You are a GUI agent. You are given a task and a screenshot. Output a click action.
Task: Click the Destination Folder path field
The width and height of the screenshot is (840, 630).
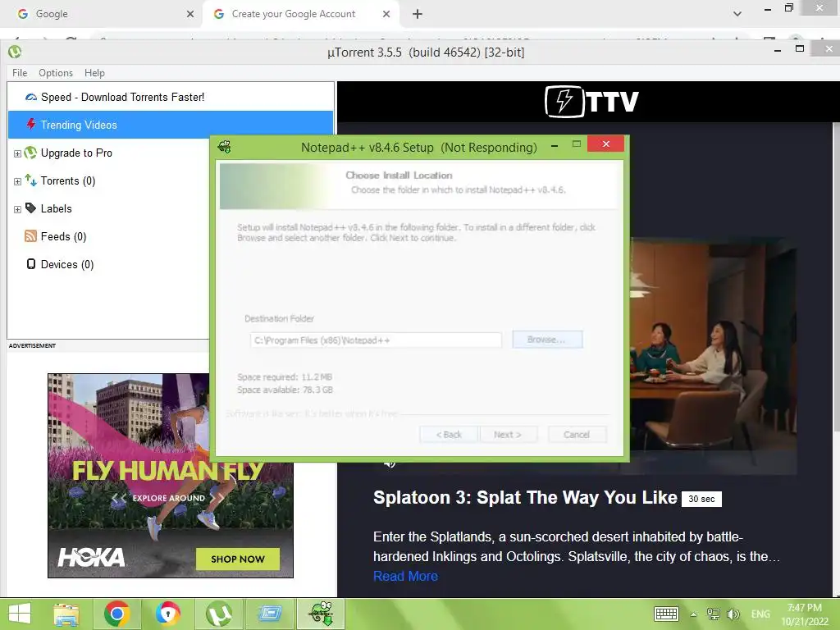376,340
